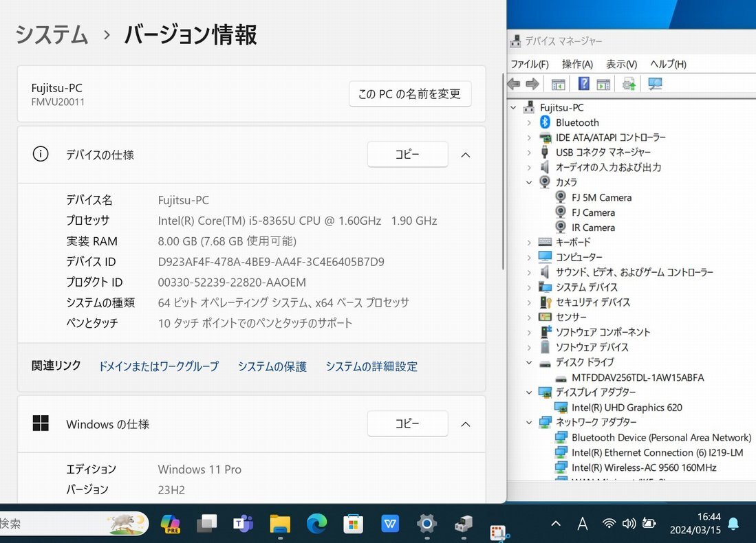Open the ファイル(F) menu
Screen dimensions: 756x543
530,64
